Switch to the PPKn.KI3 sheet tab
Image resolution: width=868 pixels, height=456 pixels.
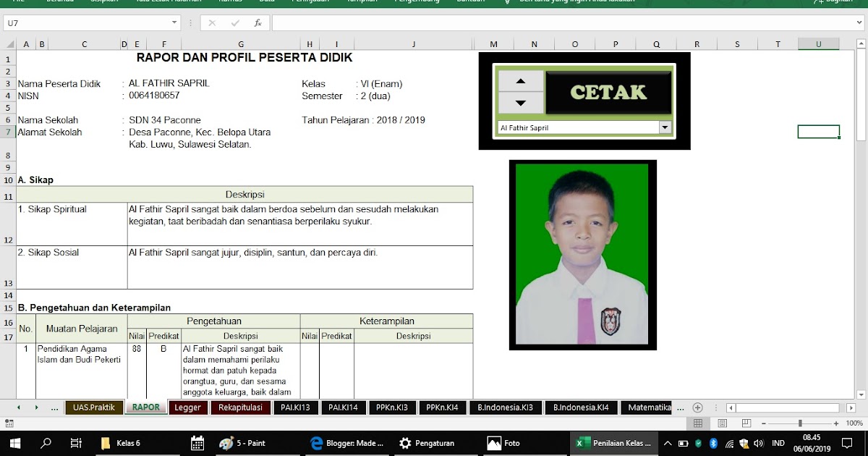pos(391,408)
